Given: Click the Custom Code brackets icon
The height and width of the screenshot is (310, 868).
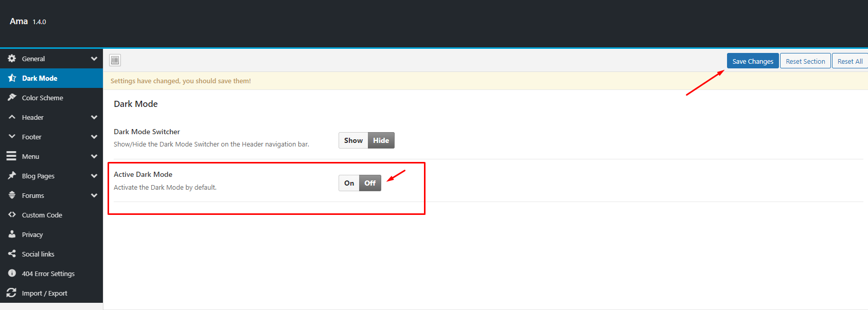Looking at the screenshot, I should point(12,215).
